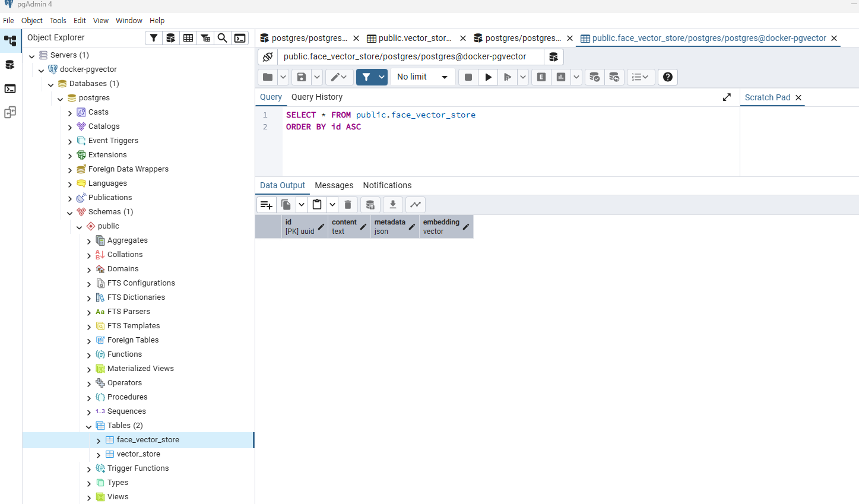Screen dimensions: 859x504
Task: Click the Paste clipboard icon in Data Output
Action: pyautogui.click(x=317, y=205)
